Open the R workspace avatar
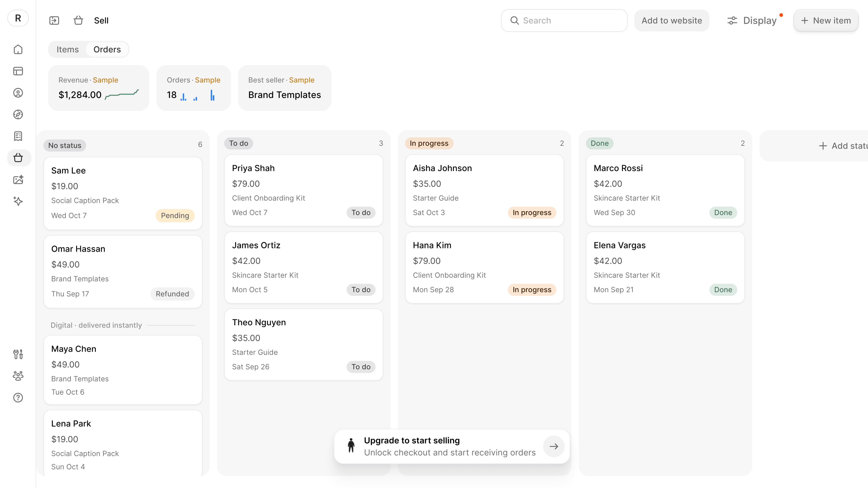 tap(18, 18)
